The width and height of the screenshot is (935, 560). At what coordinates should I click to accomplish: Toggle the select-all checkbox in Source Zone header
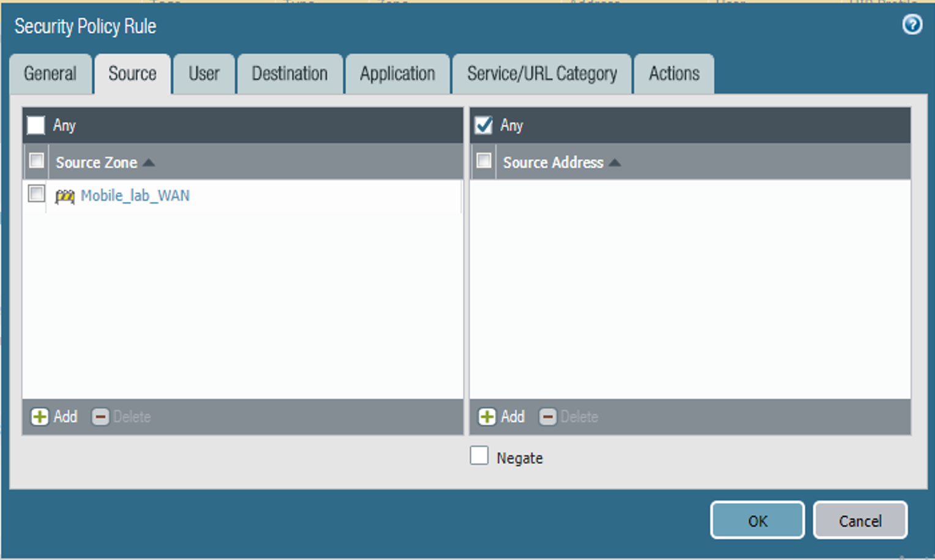(36, 161)
